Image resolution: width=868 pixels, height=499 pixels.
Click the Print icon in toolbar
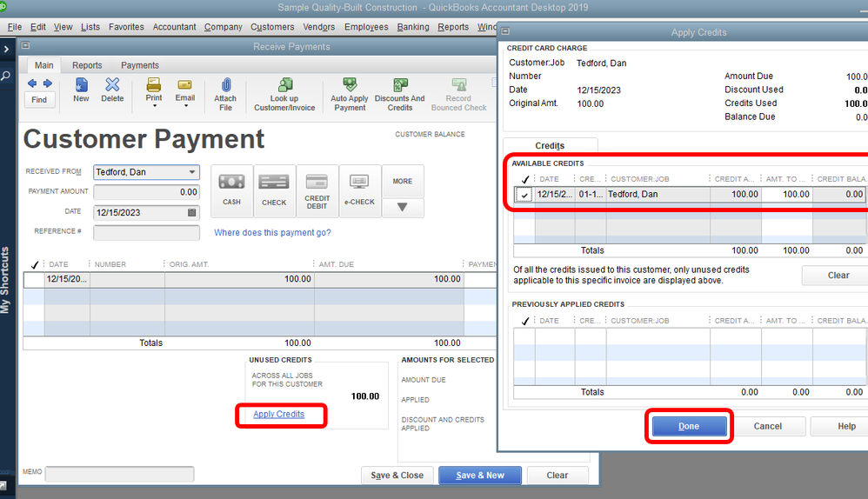(x=154, y=85)
